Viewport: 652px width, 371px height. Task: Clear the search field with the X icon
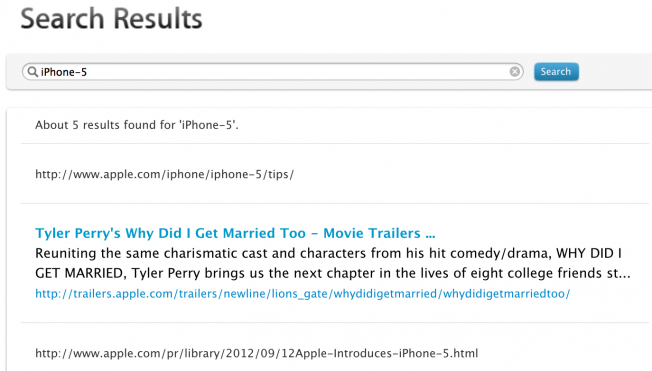pyautogui.click(x=514, y=72)
